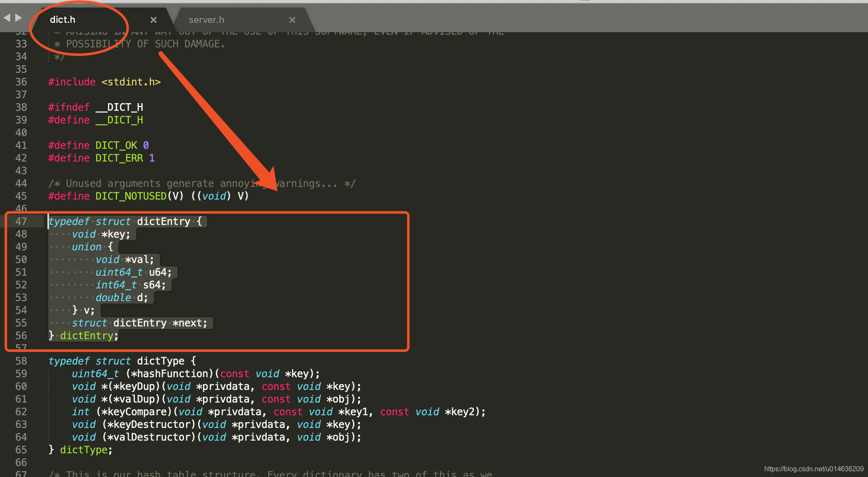Viewport: 868px width, 477px height.
Task: Click the hashFunction pointer declaration
Action: point(196,374)
